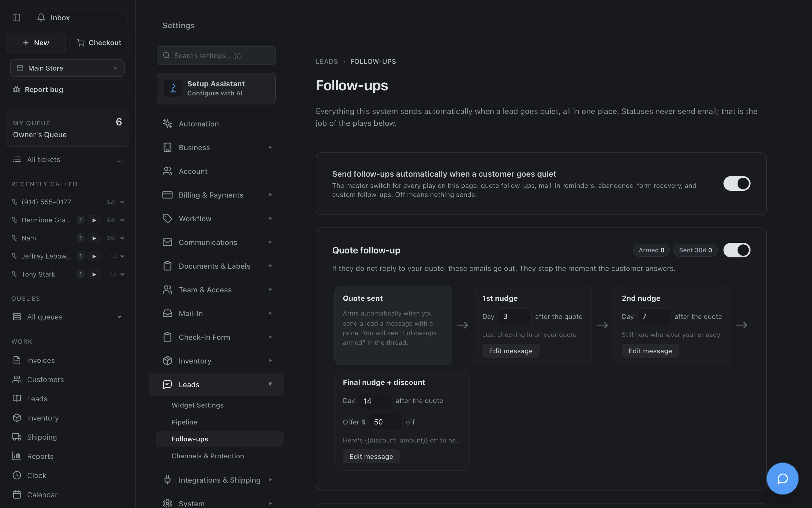The width and height of the screenshot is (812, 508).
Task: Go to Customers in Work section
Action: (45, 379)
